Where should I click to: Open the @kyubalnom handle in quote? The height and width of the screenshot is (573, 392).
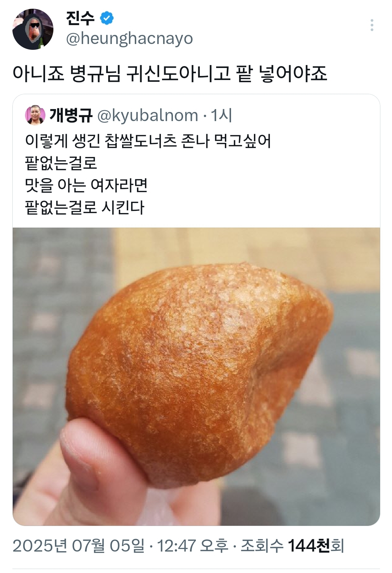pos(147,115)
